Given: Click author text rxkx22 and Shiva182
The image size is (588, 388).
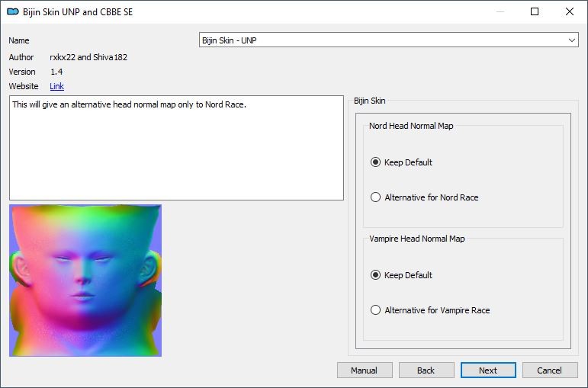Looking at the screenshot, I should click(88, 57).
